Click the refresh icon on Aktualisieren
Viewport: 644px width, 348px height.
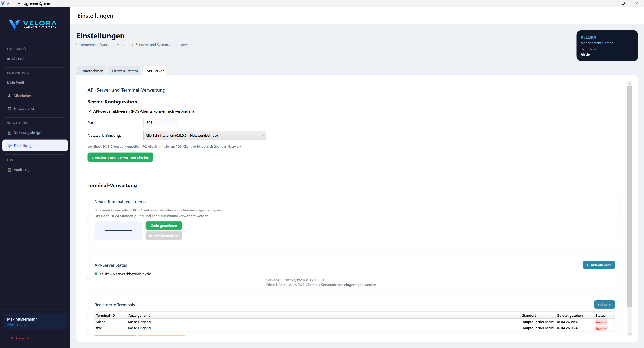click(x=589, y=265)
